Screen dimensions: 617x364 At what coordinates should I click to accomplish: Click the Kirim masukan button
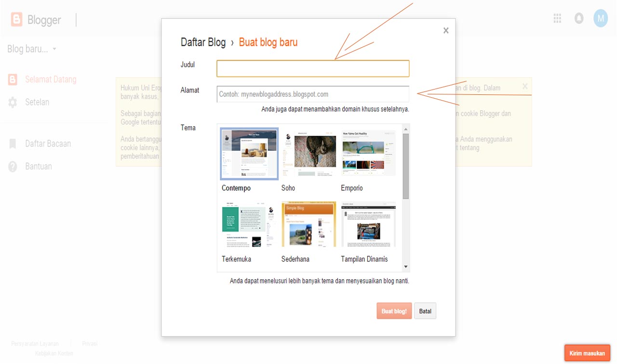point(587,353)
